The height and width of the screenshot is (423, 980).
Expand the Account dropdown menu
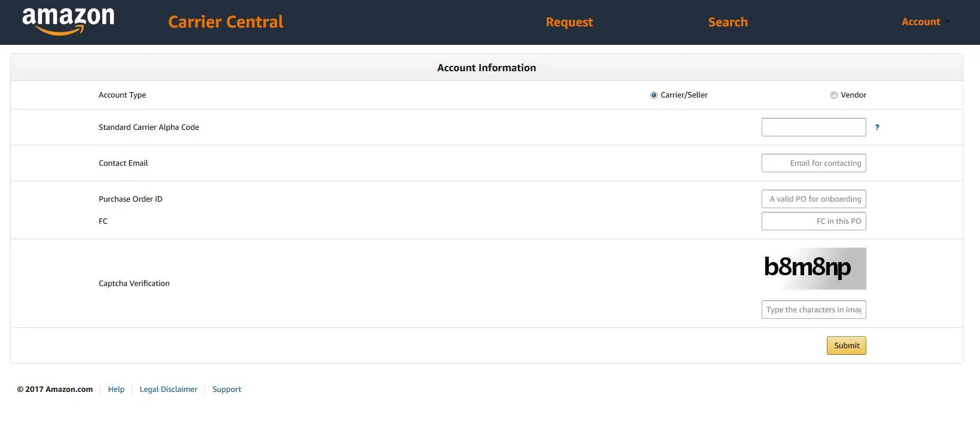click(x=925, y=22)
